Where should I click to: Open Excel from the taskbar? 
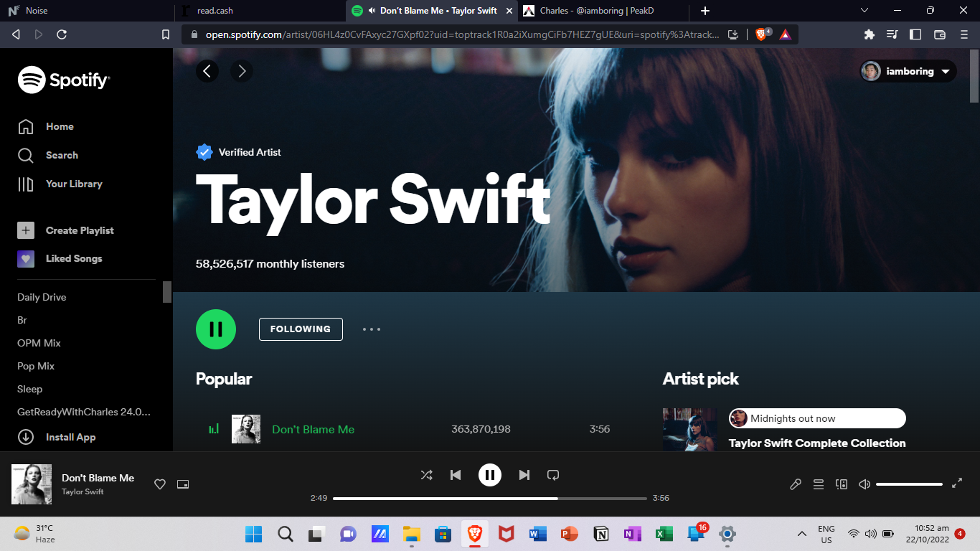click(664, 534)
